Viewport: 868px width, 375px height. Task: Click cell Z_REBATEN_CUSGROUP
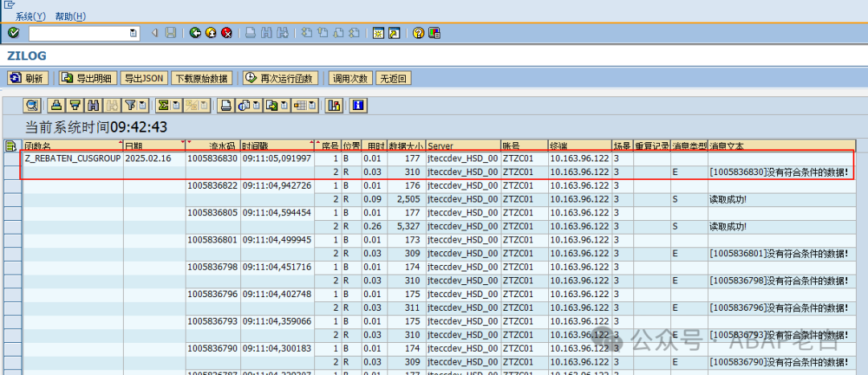[72, 159]
